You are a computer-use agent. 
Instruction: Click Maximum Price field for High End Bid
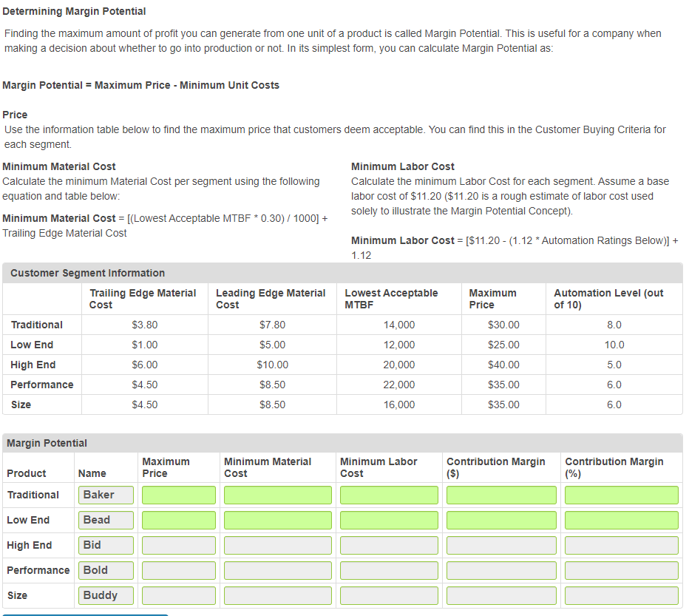coord(179,545)
